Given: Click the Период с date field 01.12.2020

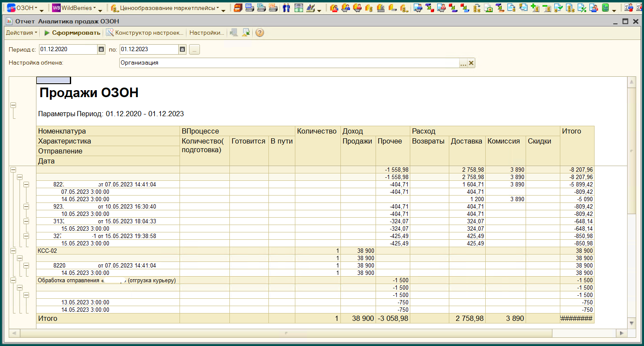Looking at the screenshot, I should coord(68,49).
